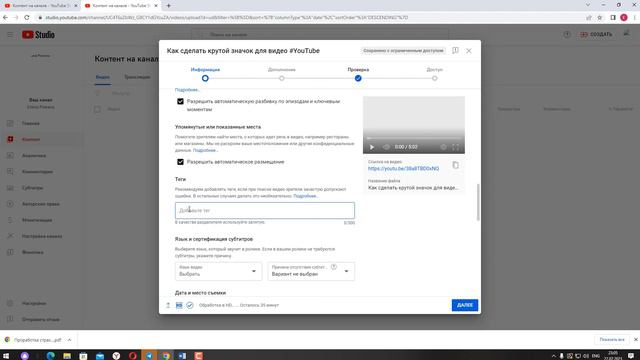Click the browser reload button
Image resolution: width=640 pixels, height=360 pixels.
pyautogui.click(x=27, y=18)
